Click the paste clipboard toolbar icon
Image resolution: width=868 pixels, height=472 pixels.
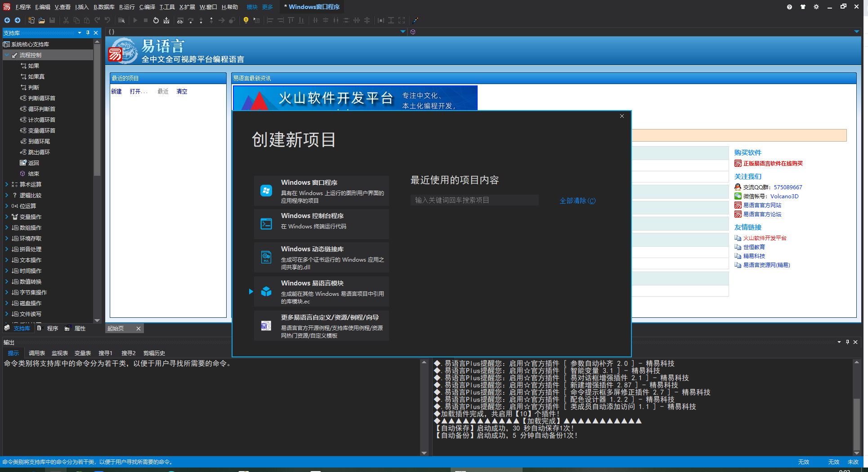[x=87, y=20]
